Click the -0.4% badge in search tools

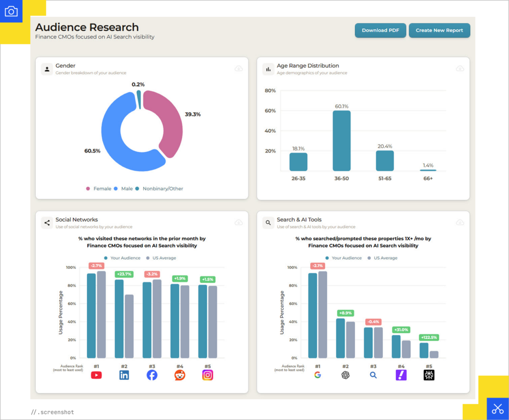(373, 322)
